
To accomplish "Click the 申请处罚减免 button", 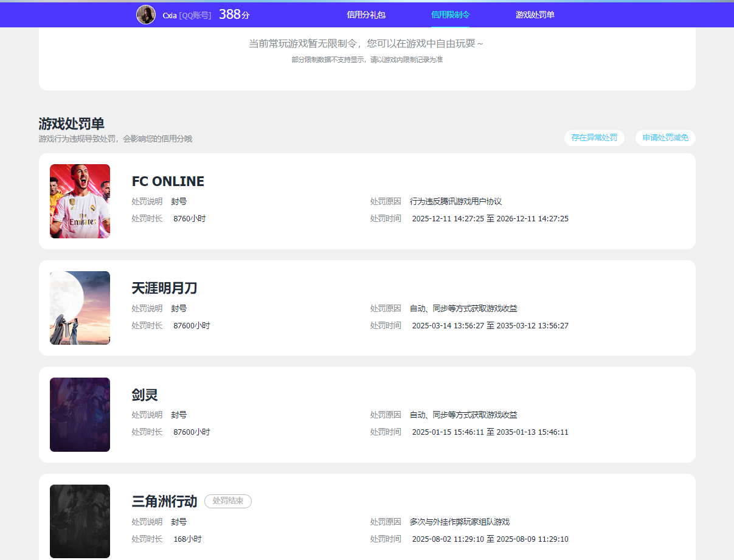I will coord(665,138).
